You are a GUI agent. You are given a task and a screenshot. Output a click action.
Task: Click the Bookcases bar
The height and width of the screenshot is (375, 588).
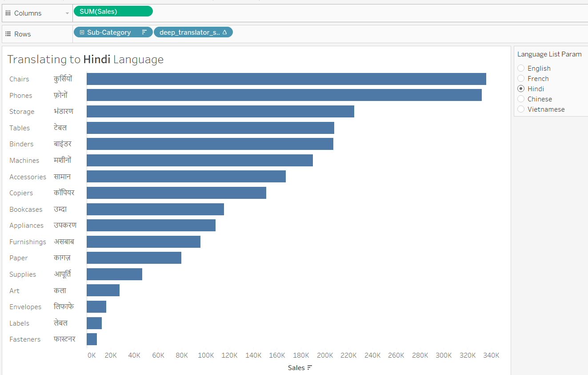pos(155,210)
